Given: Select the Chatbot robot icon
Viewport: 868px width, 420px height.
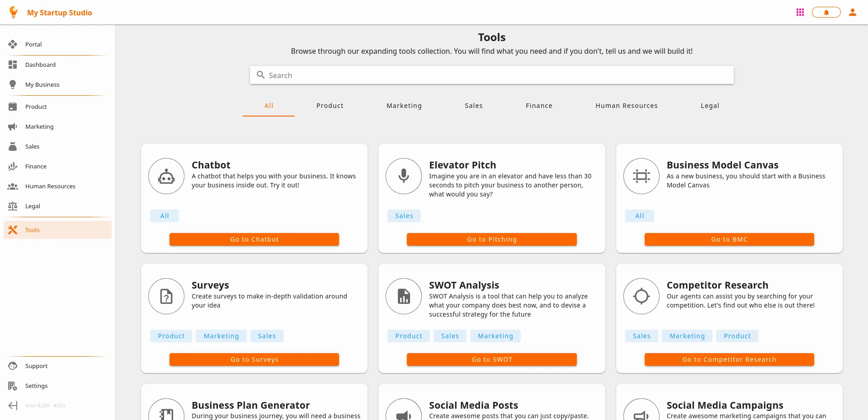Looking at the screenshot, I should (x=166, y=176).
